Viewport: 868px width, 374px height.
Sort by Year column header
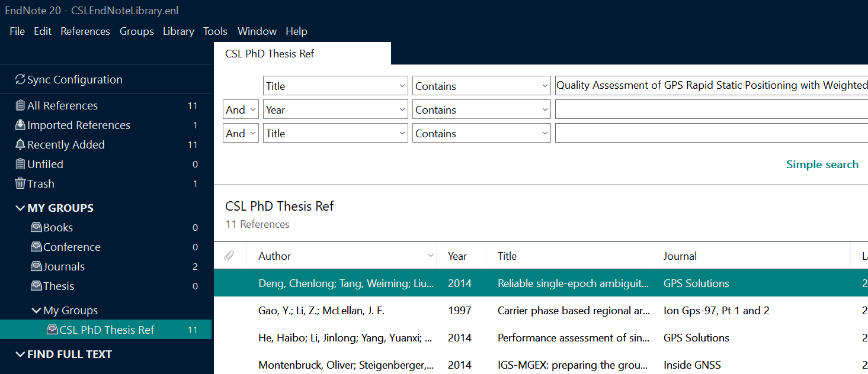pos(457,256)
